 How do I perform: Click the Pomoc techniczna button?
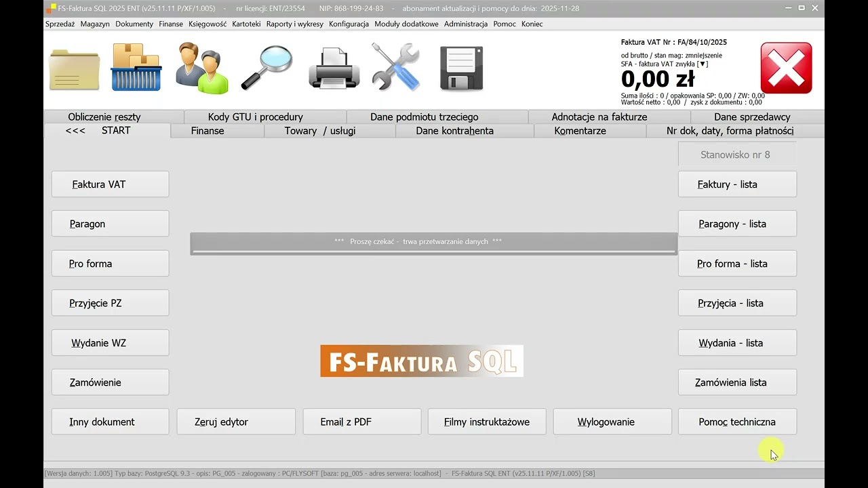737,422
